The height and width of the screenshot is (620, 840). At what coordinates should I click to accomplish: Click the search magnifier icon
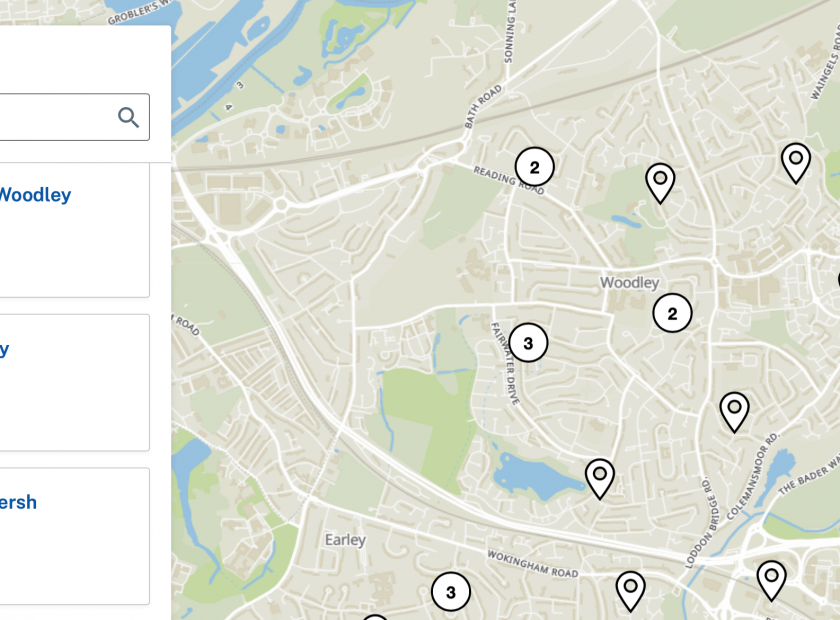(x=129, y=117)
